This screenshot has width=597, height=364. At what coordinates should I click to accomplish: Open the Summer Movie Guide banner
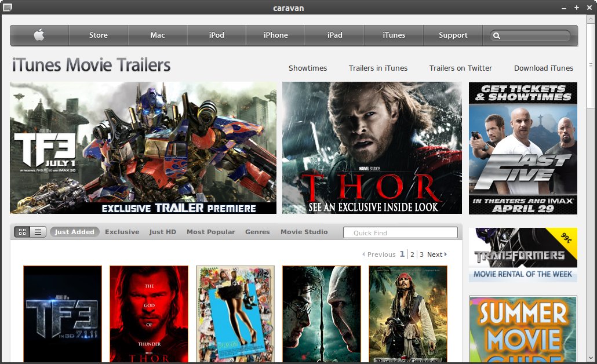coord(523,329)
